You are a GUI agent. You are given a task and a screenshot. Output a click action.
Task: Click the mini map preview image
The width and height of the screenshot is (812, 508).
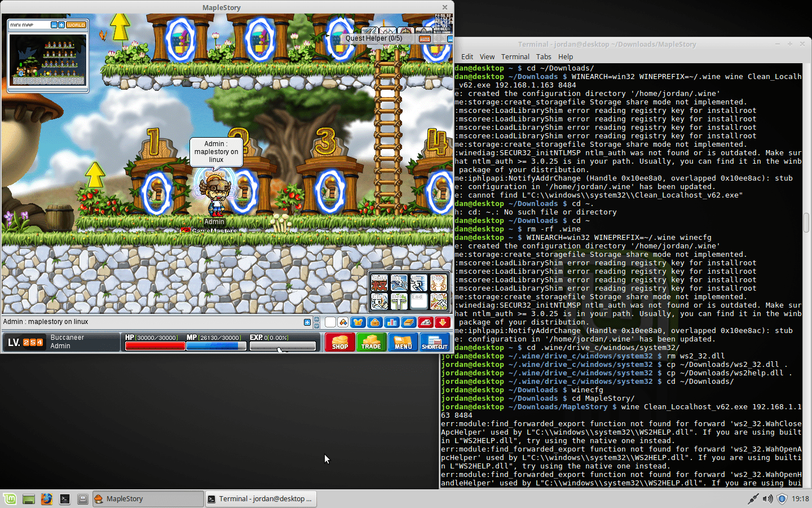click(48, 59)
